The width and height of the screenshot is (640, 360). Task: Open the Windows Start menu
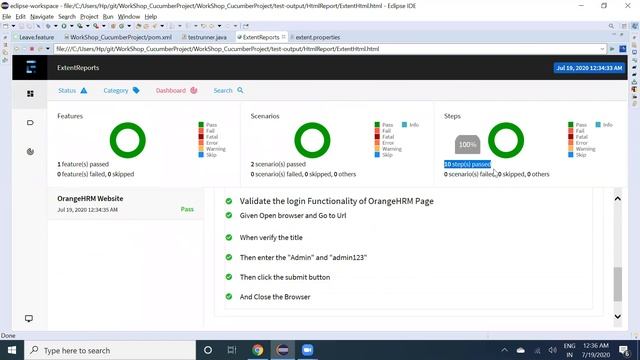click(x=12, y=350)
